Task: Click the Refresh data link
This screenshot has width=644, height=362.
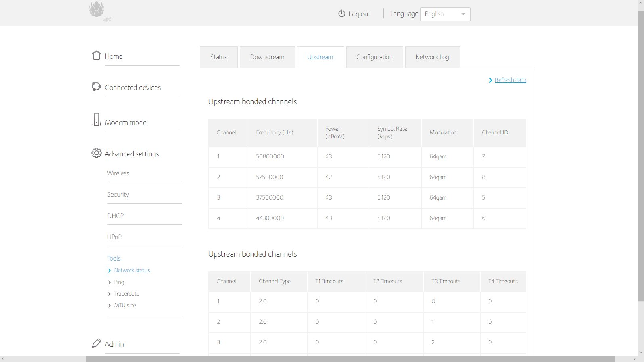Action: (510, 80)
